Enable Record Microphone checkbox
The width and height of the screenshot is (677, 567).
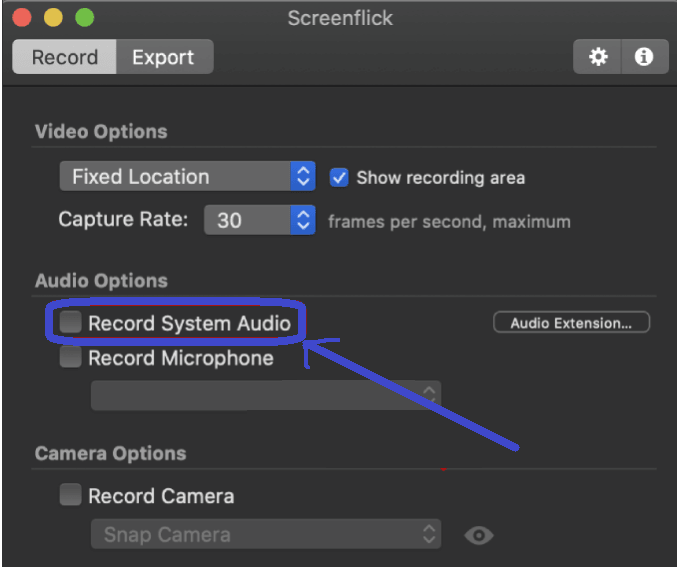tap(70, 358)
